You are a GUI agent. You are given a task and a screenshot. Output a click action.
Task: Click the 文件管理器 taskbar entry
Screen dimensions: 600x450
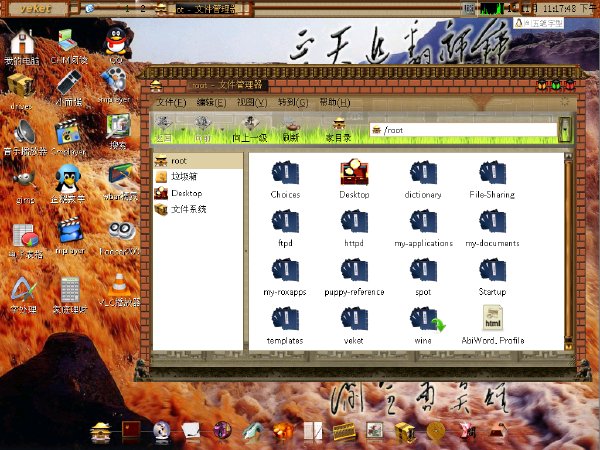(205, 9)
